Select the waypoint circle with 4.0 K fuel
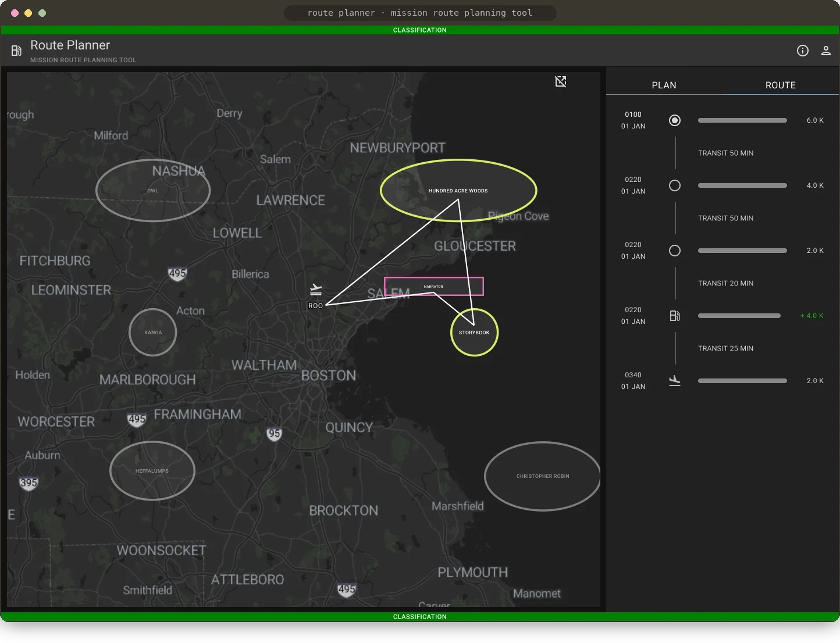Image resolution: width=840 pixels, height=643 pixels. click(675, 185)
